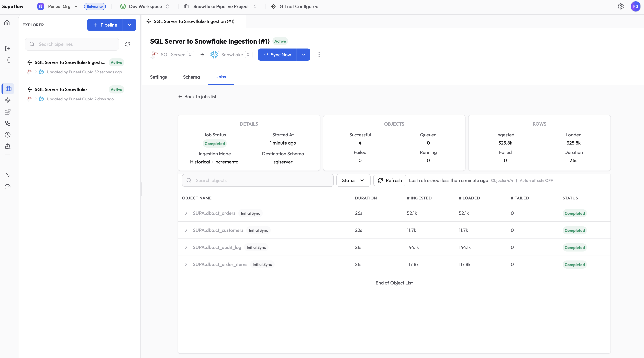The height and width of the screenshot is (358, 644).
Task: Switch to the Settings tab
Action: tap(158, 77)
